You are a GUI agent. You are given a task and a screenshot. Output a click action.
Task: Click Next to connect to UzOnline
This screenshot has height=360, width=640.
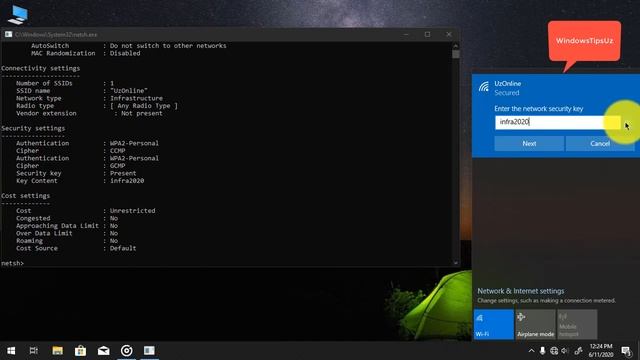click(529, 144)
